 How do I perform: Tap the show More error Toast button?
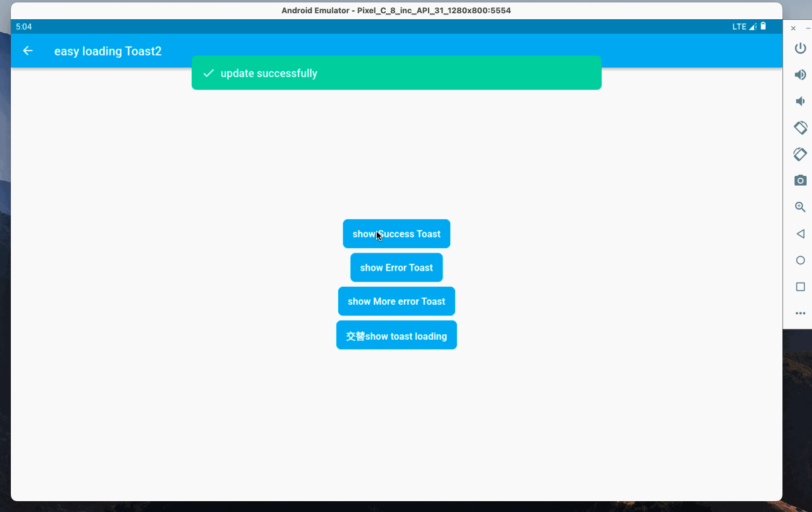[396, 301]
